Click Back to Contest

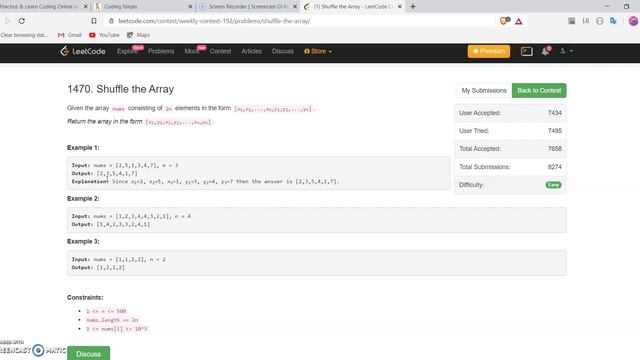(539, 91)
